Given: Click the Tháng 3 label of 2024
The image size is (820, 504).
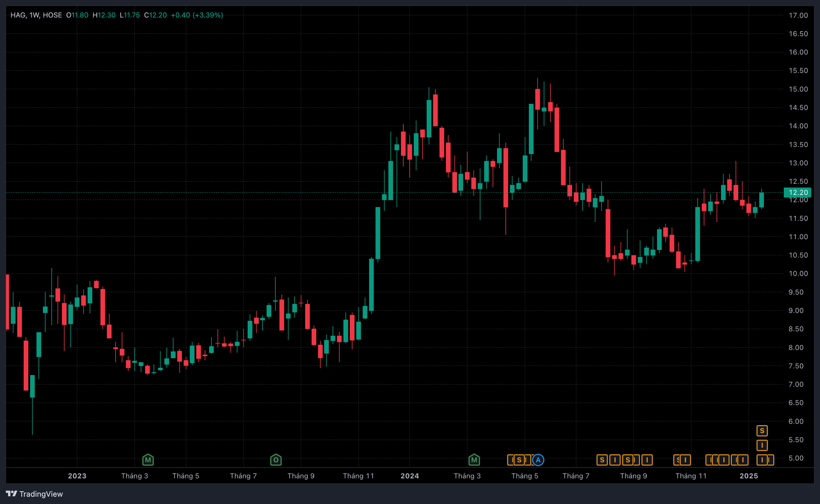Looking at the screenshot, I should [x=467, y=476].
